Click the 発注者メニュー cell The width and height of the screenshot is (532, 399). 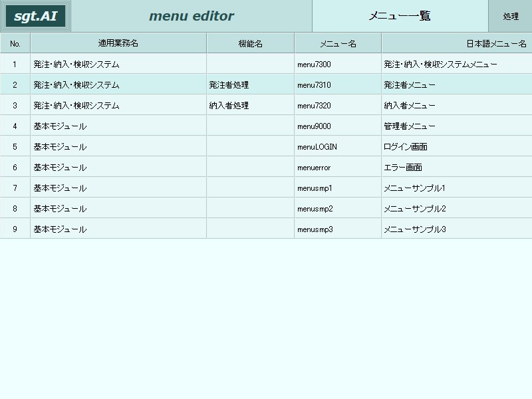(x=457, y=85)
